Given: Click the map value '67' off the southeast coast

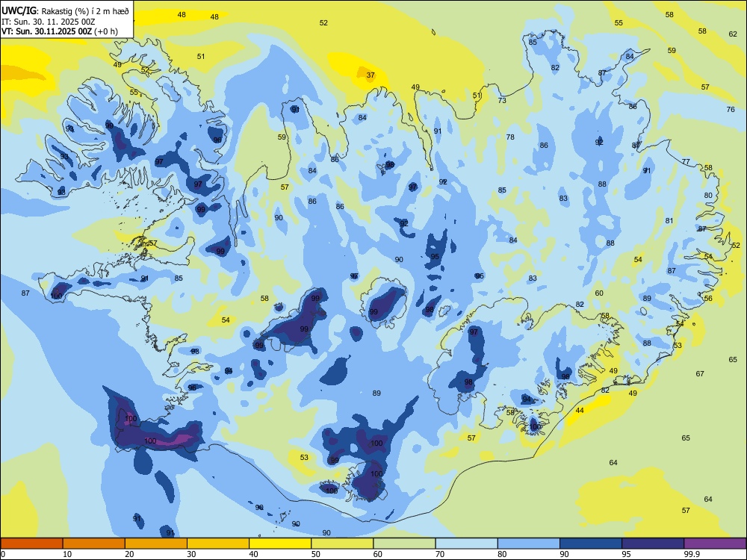Looking at the screenshot, I should [x=700, y=374].
